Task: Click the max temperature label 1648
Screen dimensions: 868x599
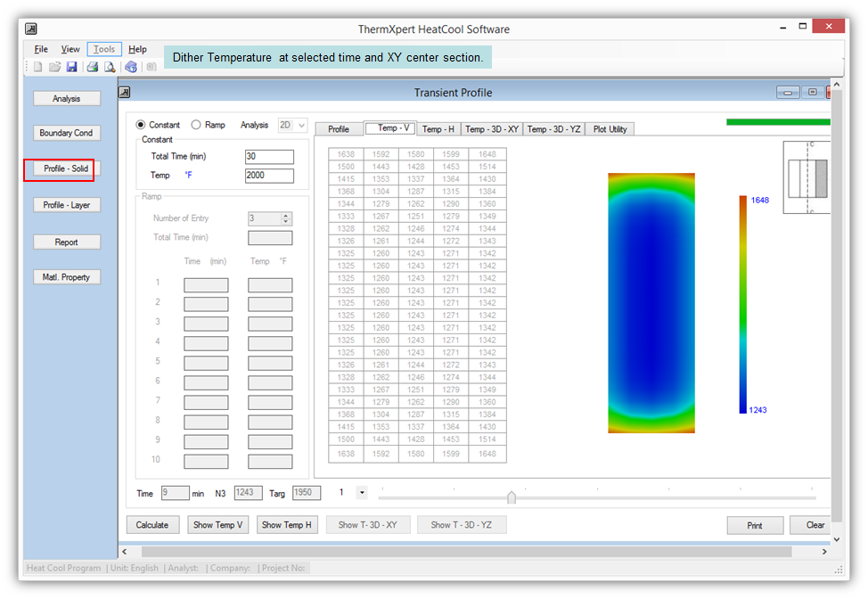Action: tap(759, 200)
